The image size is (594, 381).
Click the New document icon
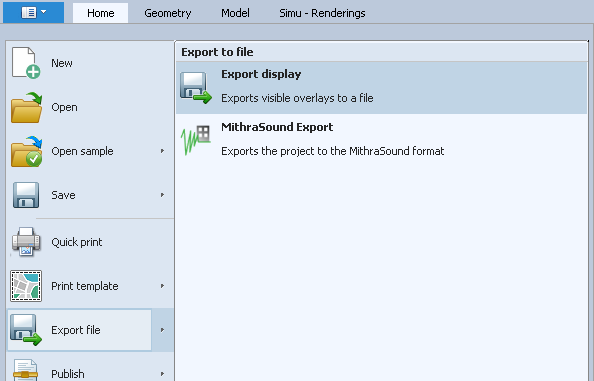[x=26, y=63]
